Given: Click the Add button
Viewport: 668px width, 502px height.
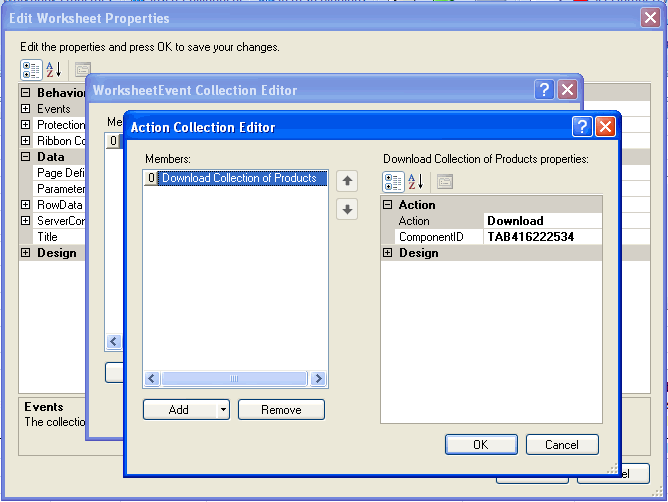Looking at the screenshot, I should [x=179, y=410].
